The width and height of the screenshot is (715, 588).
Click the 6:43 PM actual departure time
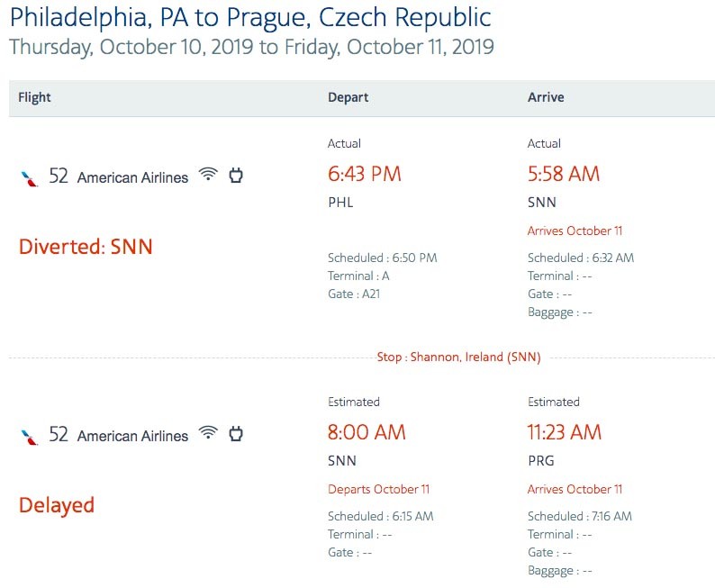(x=365, y=174)
